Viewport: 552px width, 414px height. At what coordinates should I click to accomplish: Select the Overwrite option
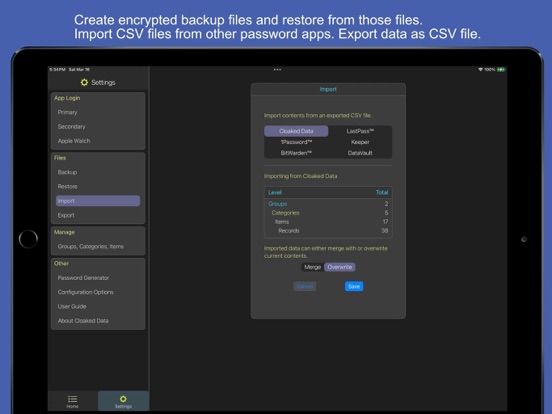[x=340, y=267]
